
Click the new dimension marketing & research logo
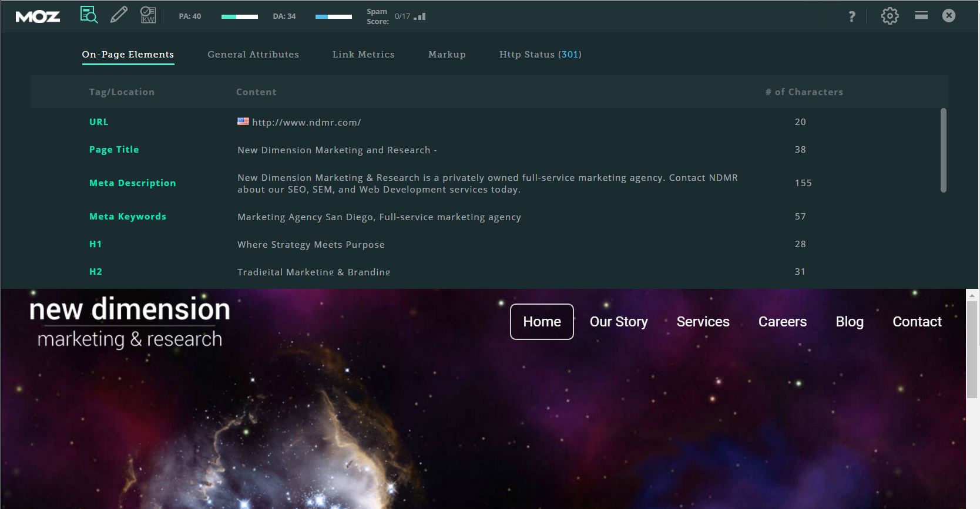130,322
